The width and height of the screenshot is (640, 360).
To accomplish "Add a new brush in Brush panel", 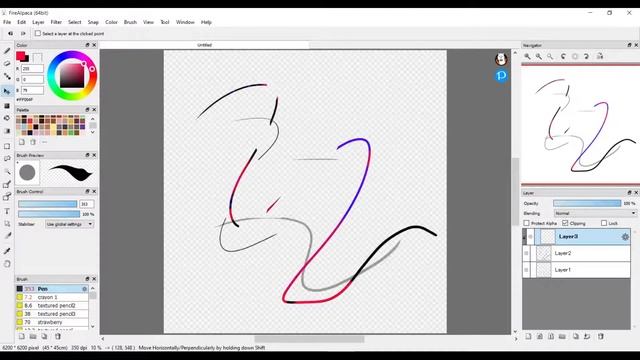I will (22, 336).
